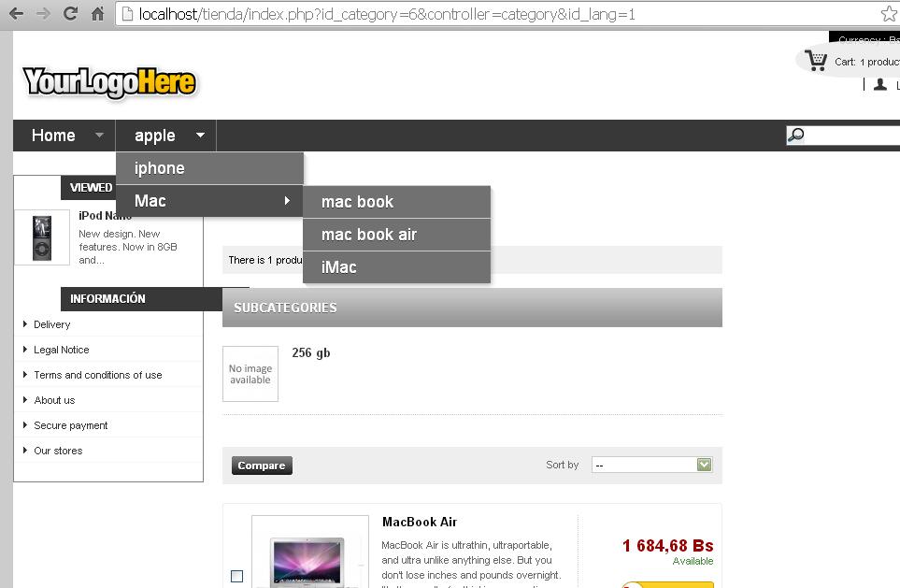Open the shopping cart icon

point(816,60)
